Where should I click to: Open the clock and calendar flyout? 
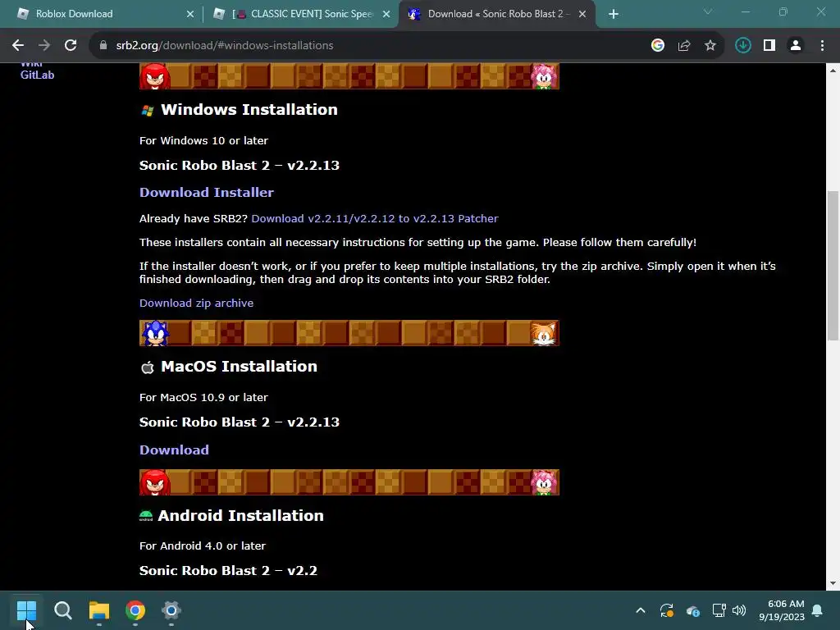782,610
